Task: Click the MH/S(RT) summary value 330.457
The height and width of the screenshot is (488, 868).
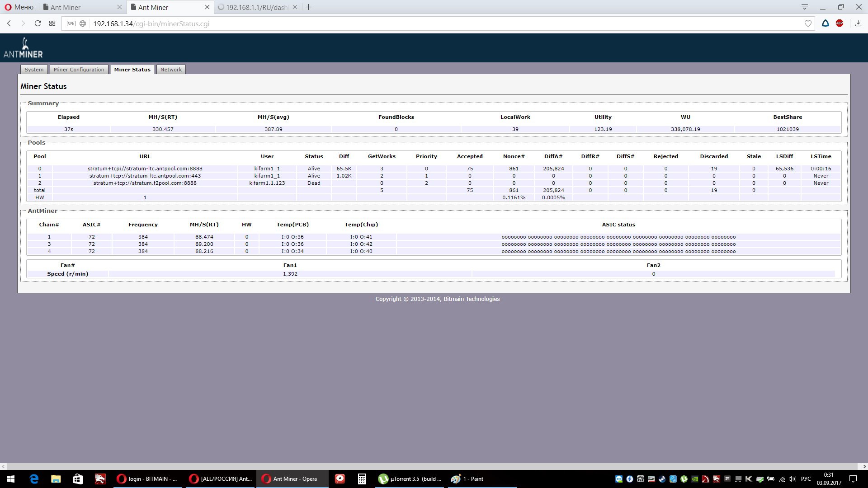Action: [x=163, y=129]
